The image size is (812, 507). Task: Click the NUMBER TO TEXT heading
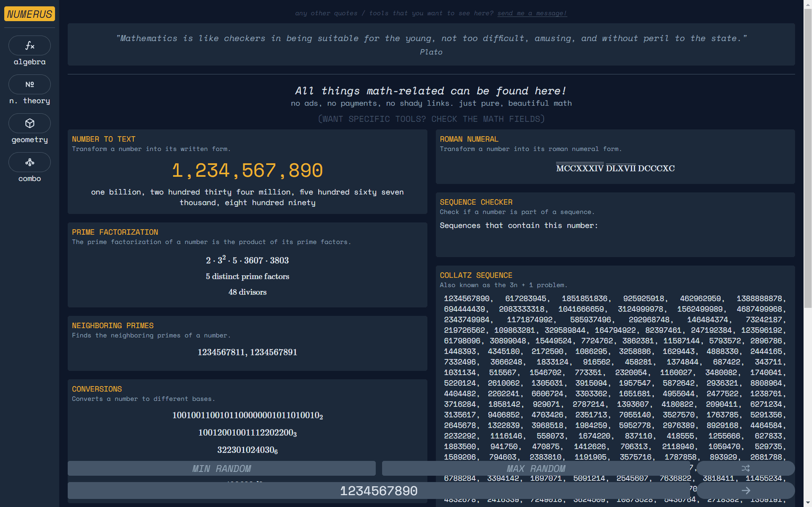(104, 139)
